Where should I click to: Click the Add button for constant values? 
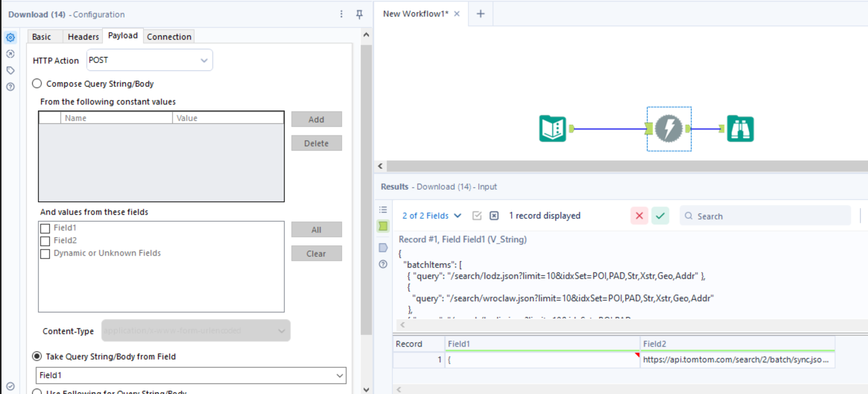point(316,119)
